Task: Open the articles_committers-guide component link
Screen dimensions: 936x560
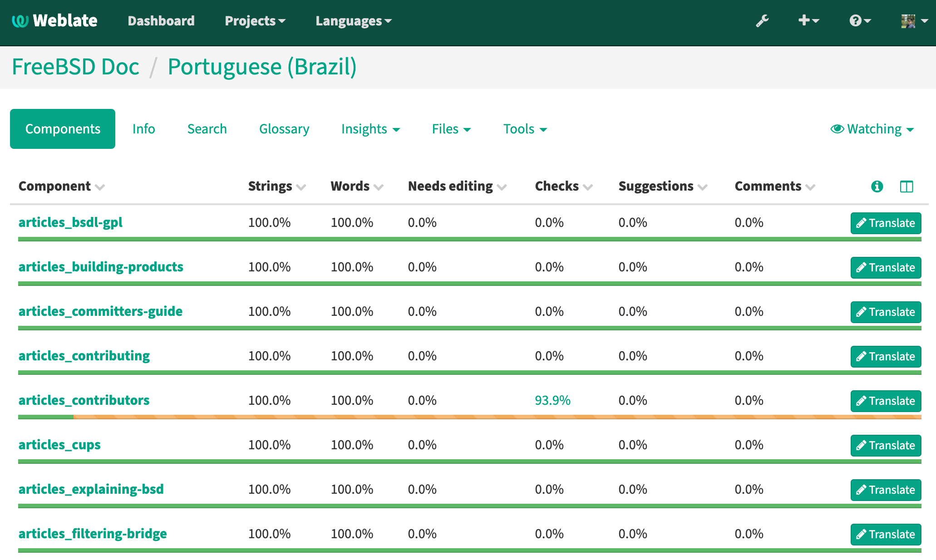Action: tap(100, 311)
